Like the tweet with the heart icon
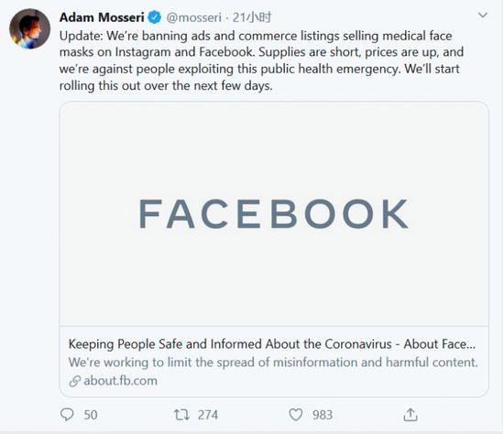This screenshot has width=504, height=434. (296, 415)
